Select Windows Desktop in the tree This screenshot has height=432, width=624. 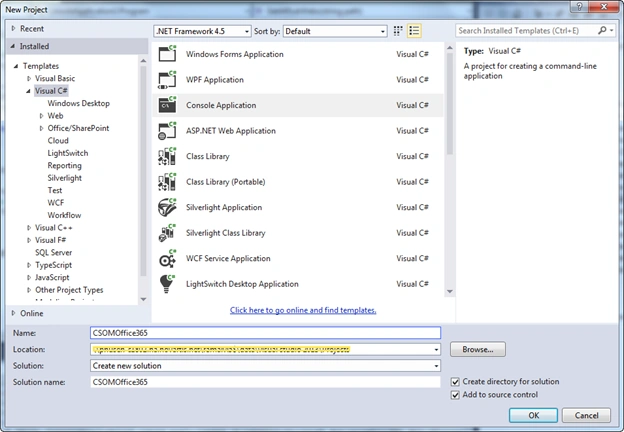(78, 103)
